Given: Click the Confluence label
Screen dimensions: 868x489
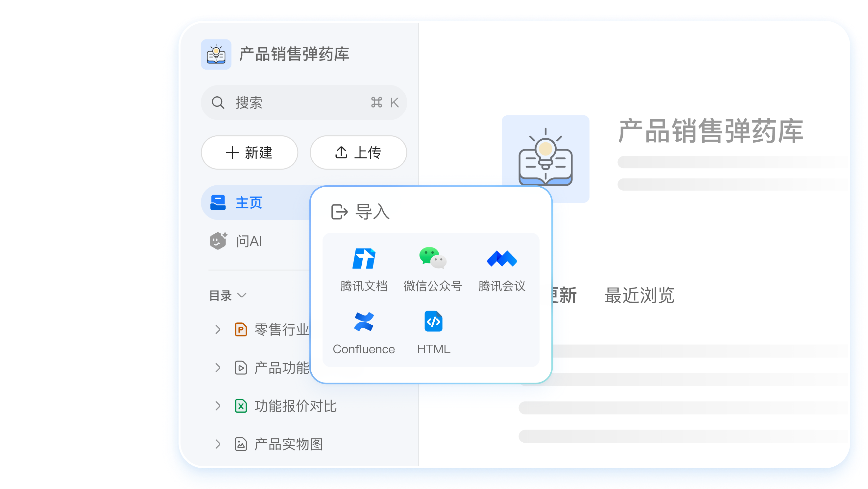Looking at the screenshot, I should click(364, 349).
